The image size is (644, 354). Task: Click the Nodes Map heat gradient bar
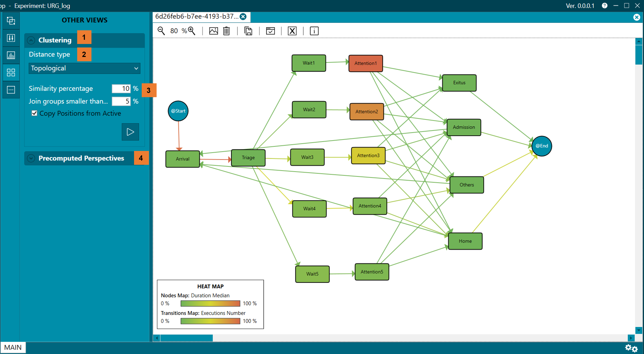click(210, 303)
